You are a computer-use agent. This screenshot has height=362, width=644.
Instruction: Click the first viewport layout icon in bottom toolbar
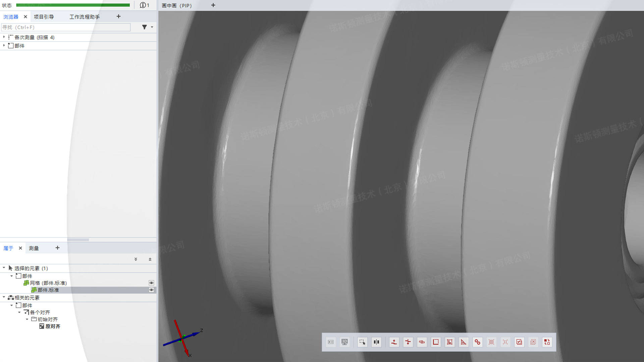(x=330, y=342)
